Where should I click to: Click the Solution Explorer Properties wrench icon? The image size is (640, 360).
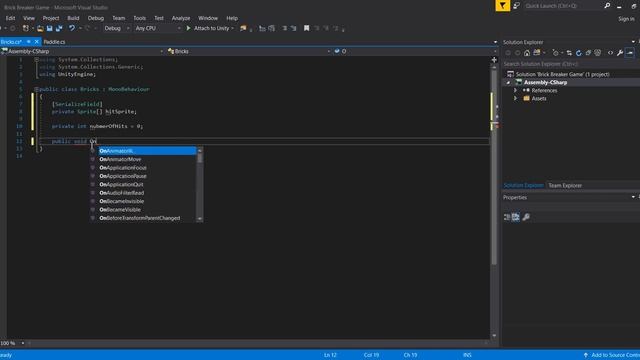pyautogui.click(x=620, y=53)
